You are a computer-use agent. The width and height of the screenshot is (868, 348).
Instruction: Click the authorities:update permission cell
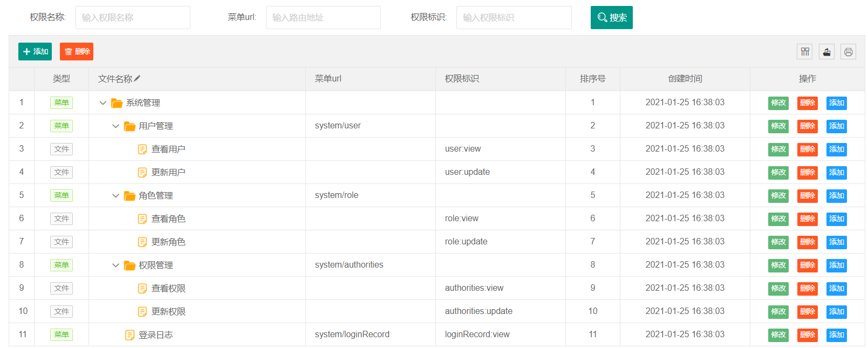500,311
